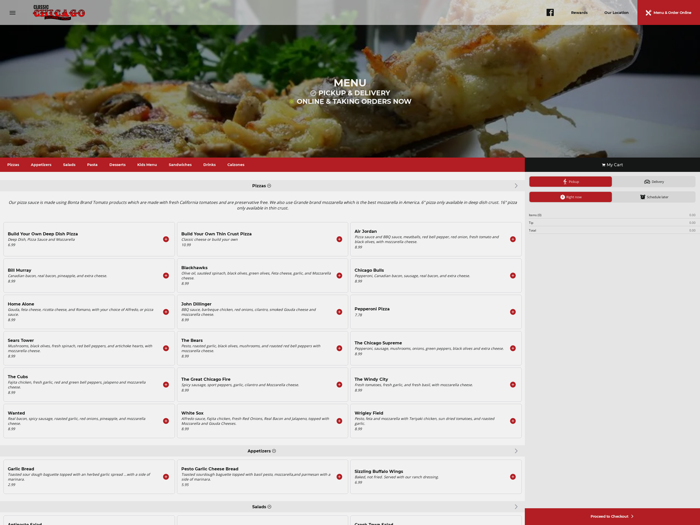The width and height of the screenshot is (700, 525).
Task: Add The Bears pizza to cart
Action: (x=339, y=348)
